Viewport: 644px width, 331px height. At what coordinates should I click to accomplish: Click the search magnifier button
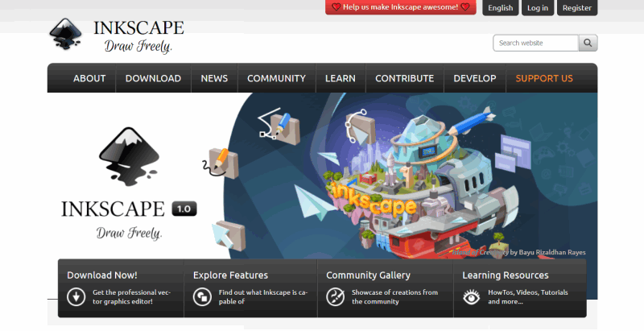coord(588,43)
